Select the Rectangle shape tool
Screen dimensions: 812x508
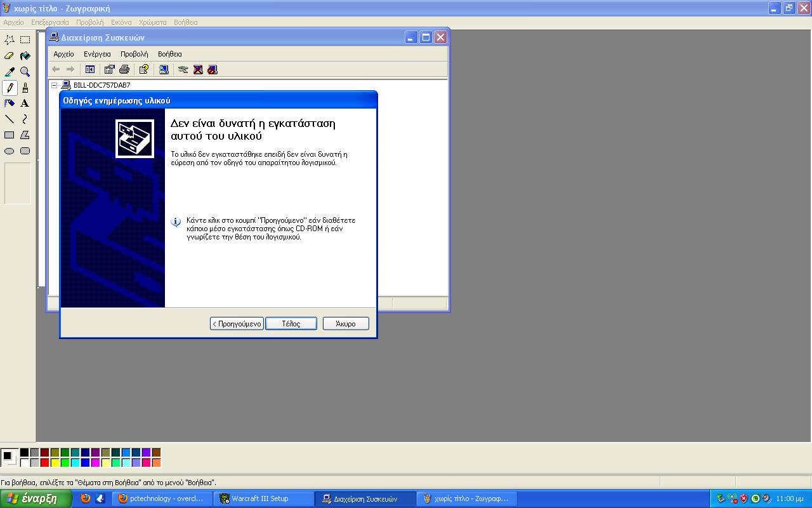(10, 135)
